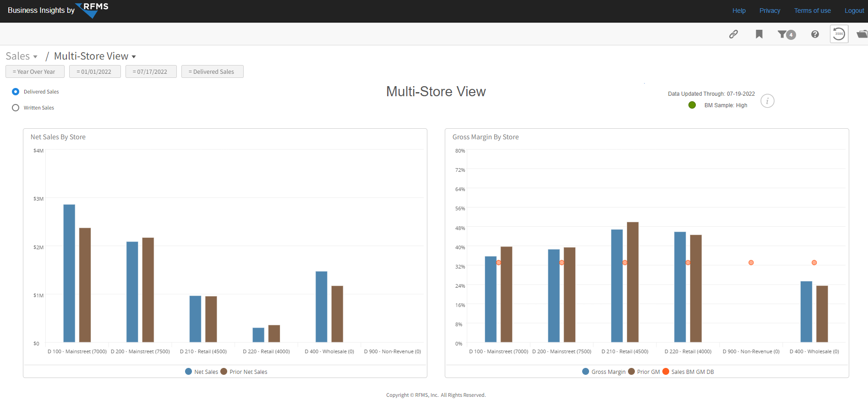Open the Privacy link
Screen dimensions: 868x411
pos(770,11)
